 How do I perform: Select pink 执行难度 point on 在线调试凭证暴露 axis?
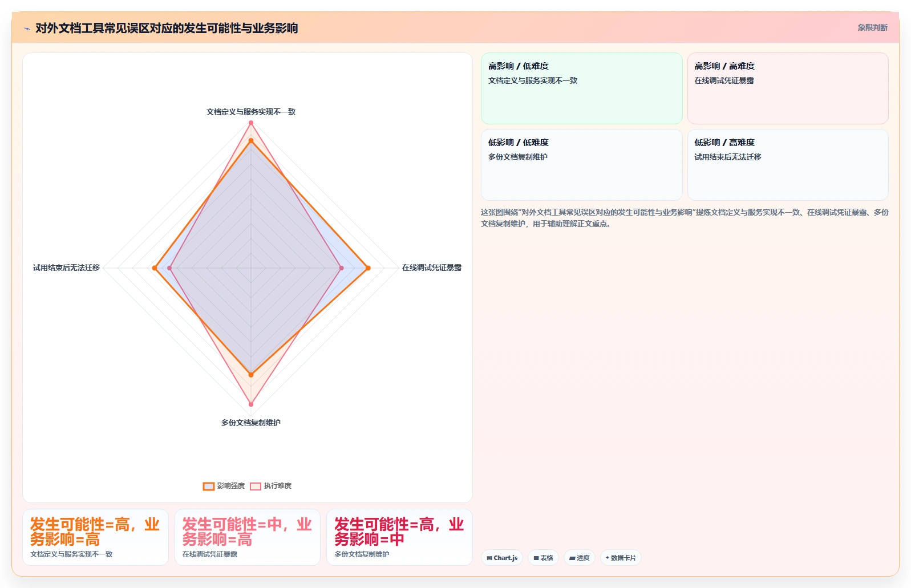[341, 268]
